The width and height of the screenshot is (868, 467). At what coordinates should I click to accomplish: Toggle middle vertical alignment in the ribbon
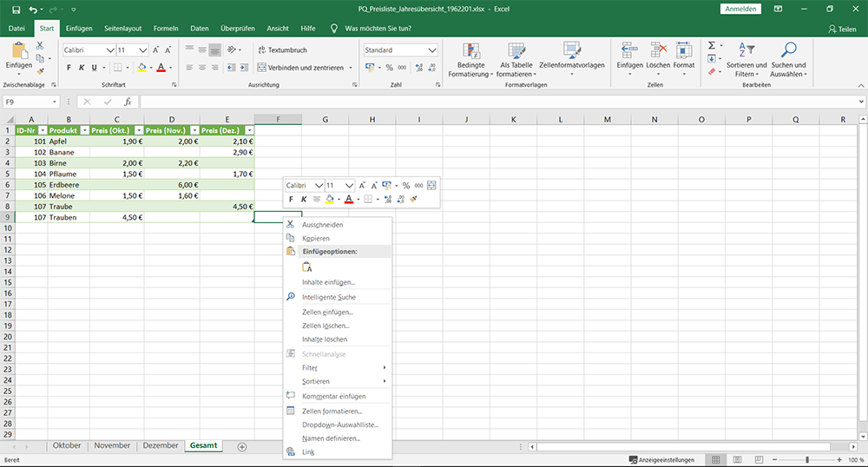pos(202,49)
